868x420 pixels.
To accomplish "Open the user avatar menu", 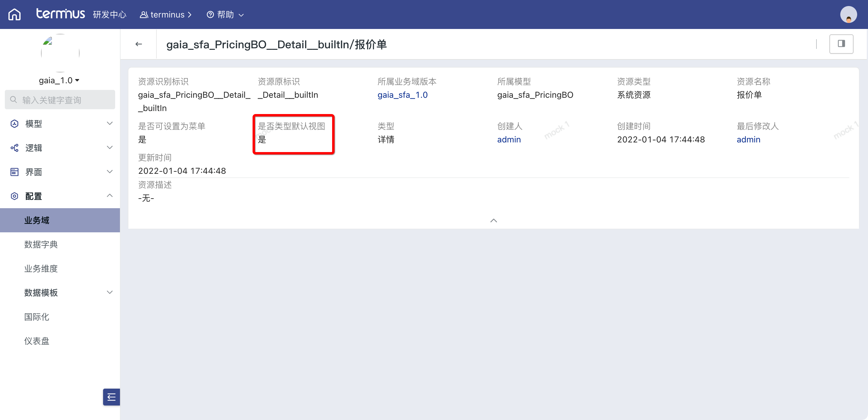I will 848,14.
